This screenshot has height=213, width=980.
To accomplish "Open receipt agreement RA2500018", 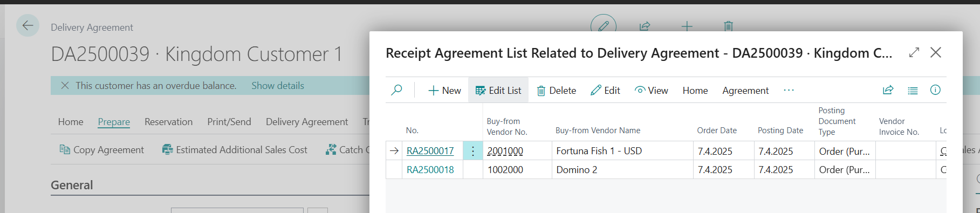I will pos(430,170).
